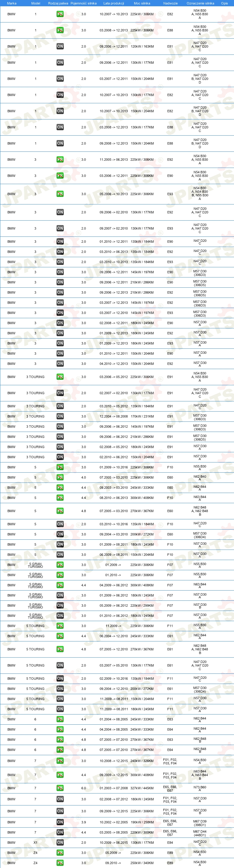Select the 6.0 engine capacity cell
The image size is (234, 868).
83,788
